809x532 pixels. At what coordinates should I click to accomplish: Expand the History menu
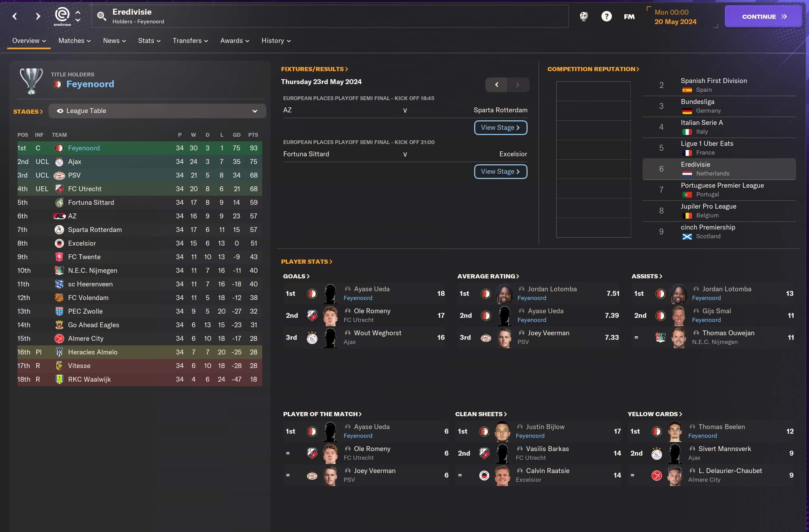(x=276, y=41)
